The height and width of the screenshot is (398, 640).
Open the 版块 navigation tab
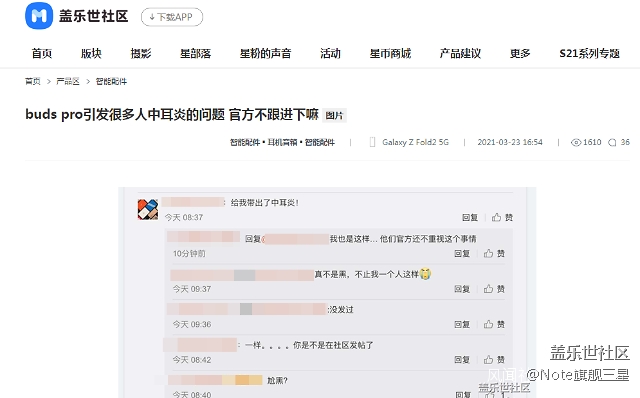[91, 53]
